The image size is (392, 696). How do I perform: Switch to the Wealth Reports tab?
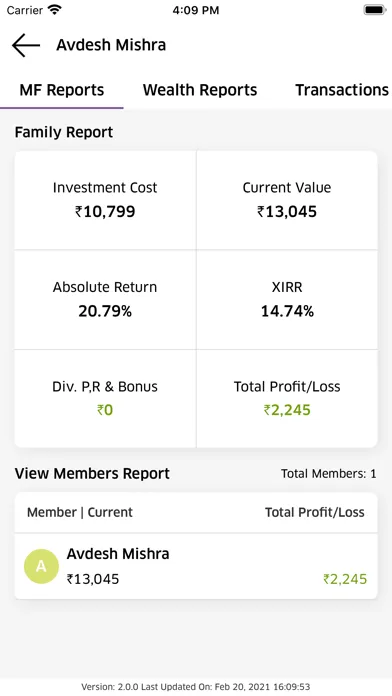click(200, 90)
